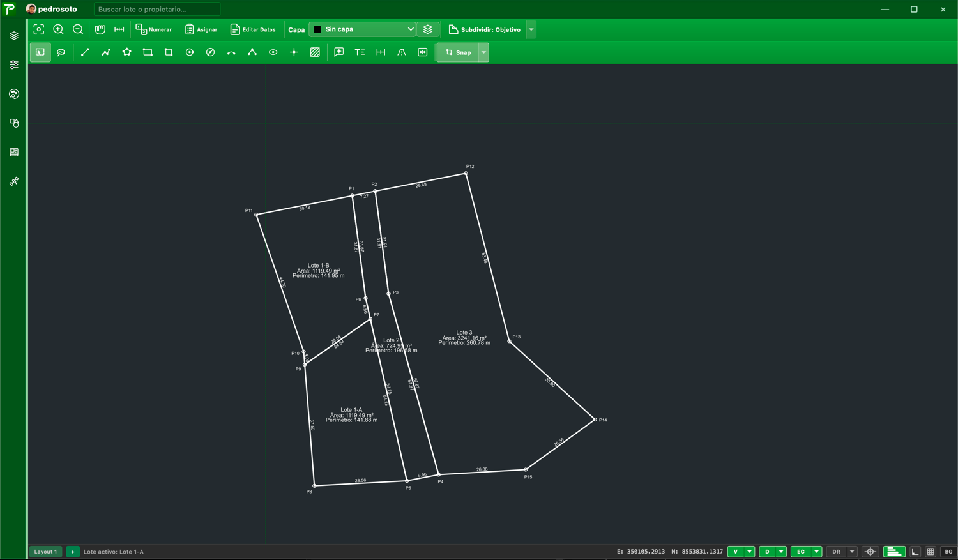Viewport: 958px width, 560px height.
Task: Expand Subdividir options arrow
Action: [531, 29]
